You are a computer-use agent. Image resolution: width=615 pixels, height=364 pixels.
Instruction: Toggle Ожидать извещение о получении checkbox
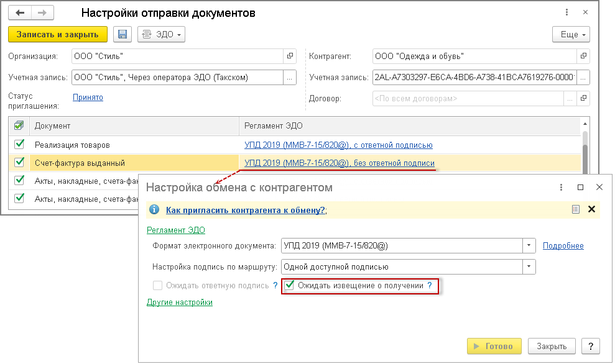289,286
